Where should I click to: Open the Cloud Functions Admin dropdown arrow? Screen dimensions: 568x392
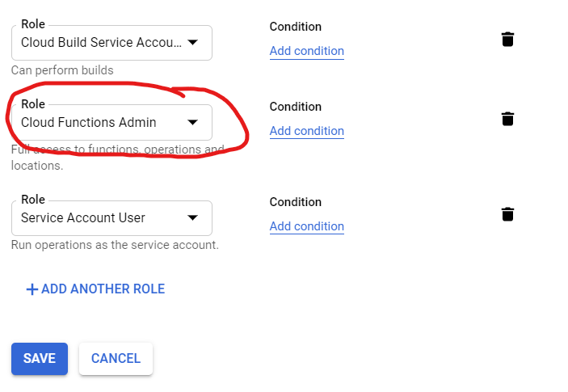coord(193,123)
